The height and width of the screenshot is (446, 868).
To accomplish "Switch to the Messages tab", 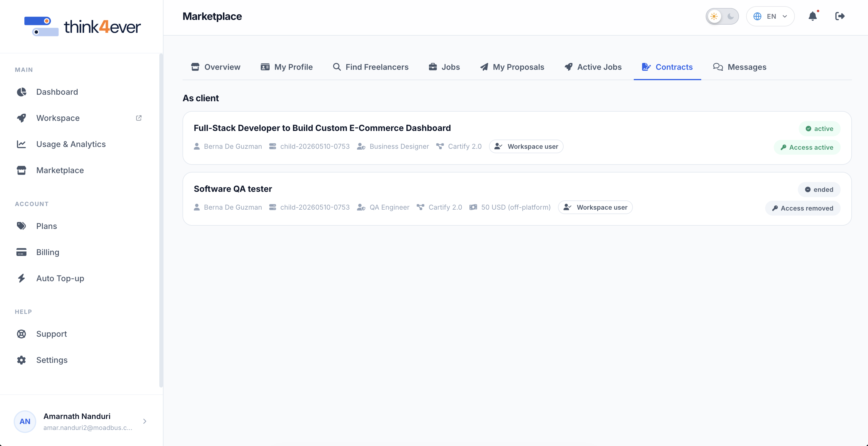I will click(x=739, y=67).
